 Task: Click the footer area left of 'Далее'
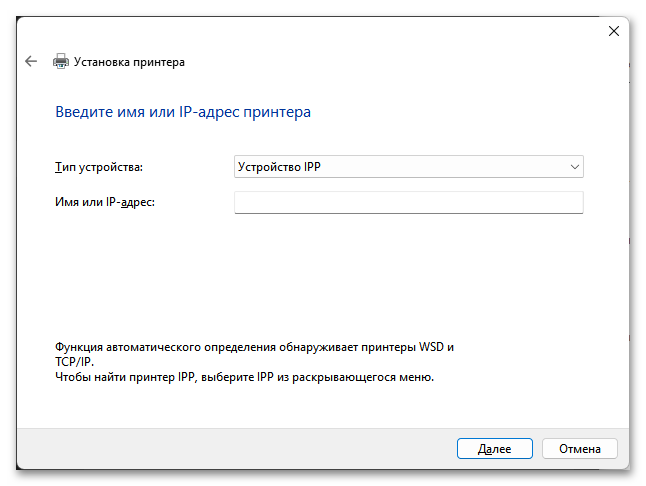click(240, 449)
